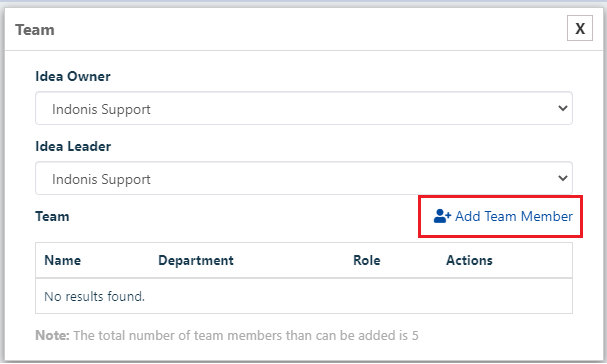The height and width of the screenshot is (364, 607).
Task: Select the Actions column header
Action: click(x=469, y=260)
